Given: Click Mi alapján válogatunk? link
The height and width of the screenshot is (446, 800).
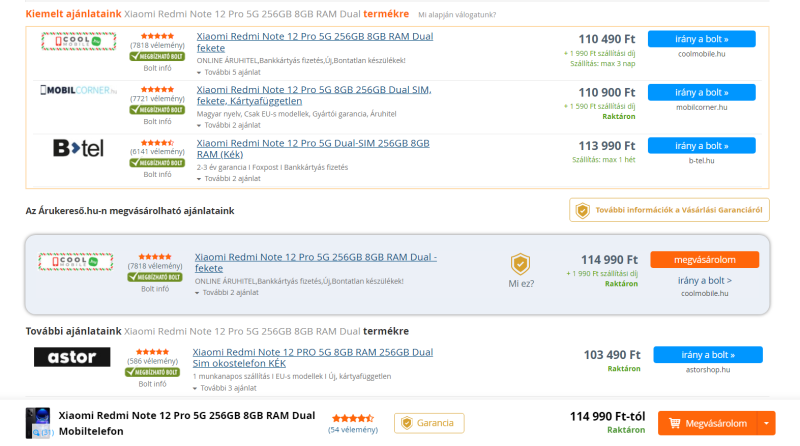Looking at the screenshot, I should pos(457,15).
